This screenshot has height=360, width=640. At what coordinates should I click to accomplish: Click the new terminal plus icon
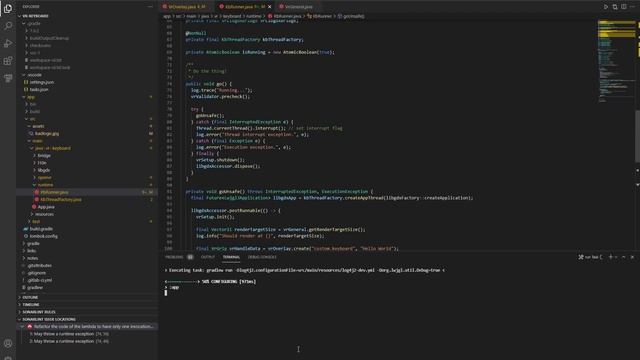pyautogui.click(x=611, y=257)
